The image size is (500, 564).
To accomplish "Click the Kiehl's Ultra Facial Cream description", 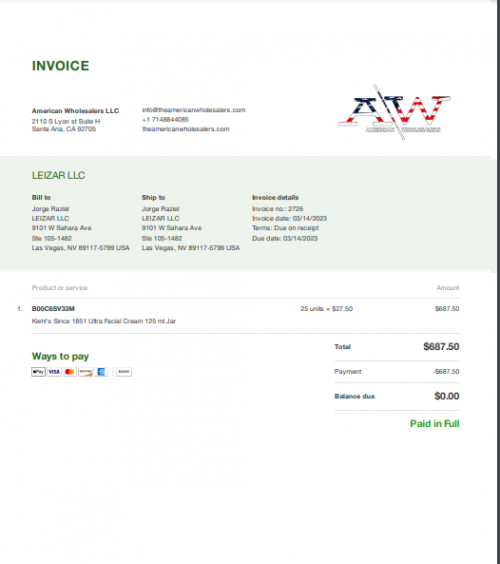I will tap(104, 321).
